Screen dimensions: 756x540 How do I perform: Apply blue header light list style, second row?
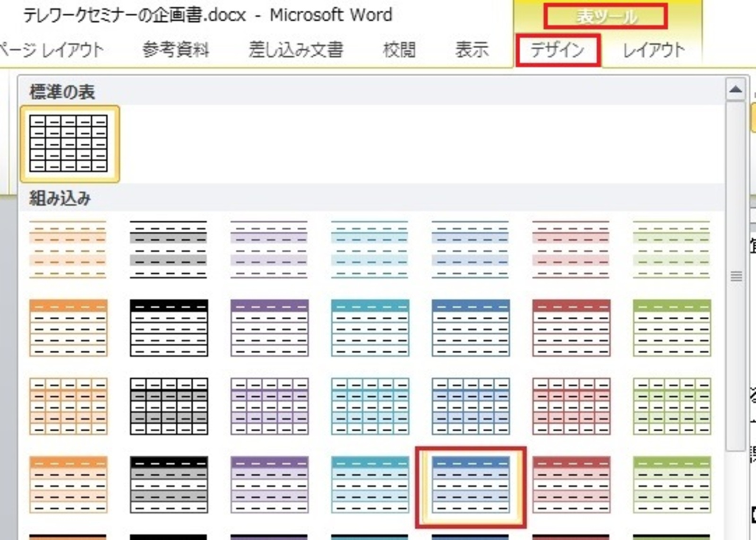point(471,328)
